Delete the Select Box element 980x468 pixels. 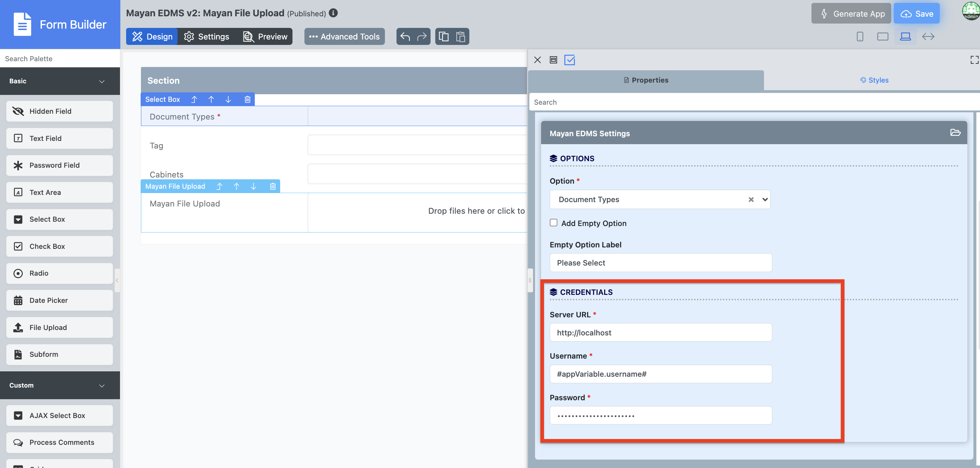(247, 99)
